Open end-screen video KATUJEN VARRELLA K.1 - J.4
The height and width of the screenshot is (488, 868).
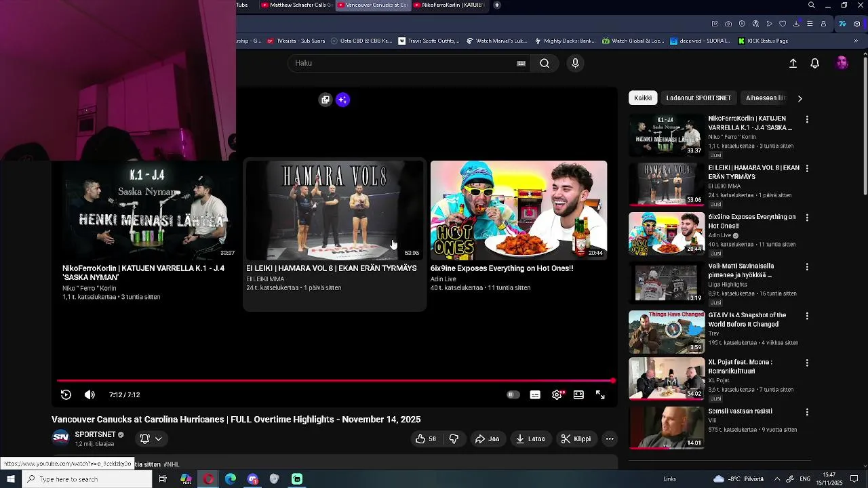pyautogui.click(x=150, y=210)
